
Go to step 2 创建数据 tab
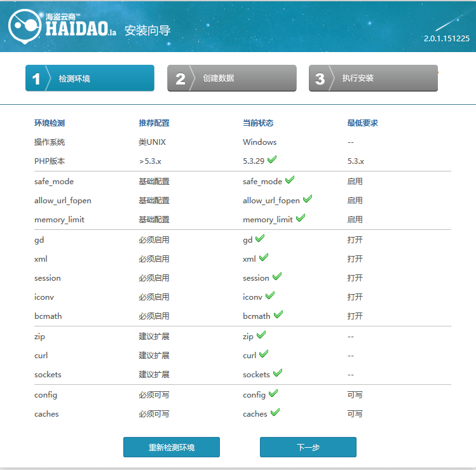(x=231, y=78)
